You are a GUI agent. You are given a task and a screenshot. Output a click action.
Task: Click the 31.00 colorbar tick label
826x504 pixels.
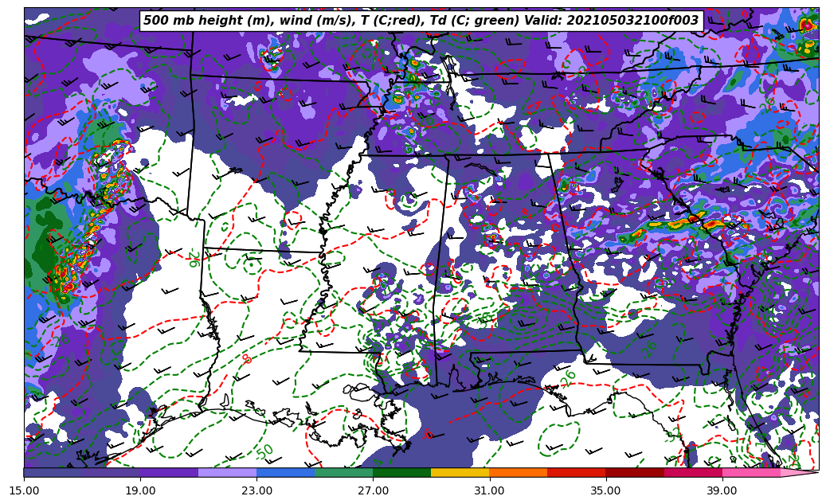(489, 491)
